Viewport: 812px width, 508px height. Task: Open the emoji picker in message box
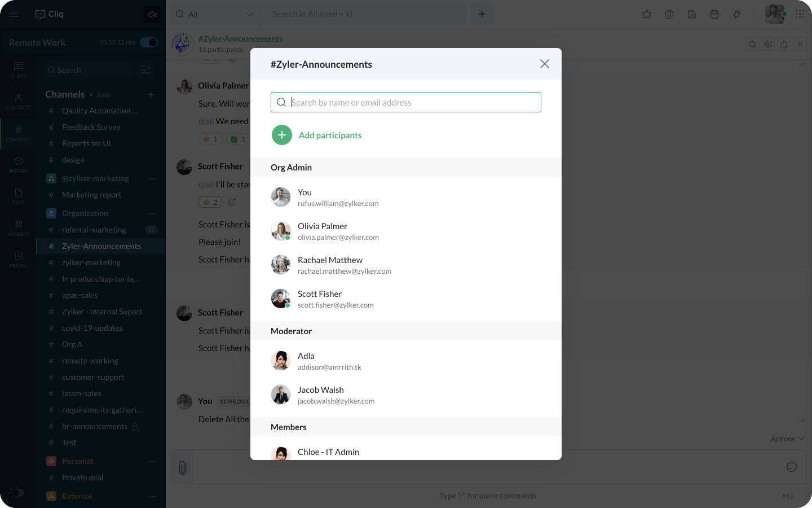point(792,466)
